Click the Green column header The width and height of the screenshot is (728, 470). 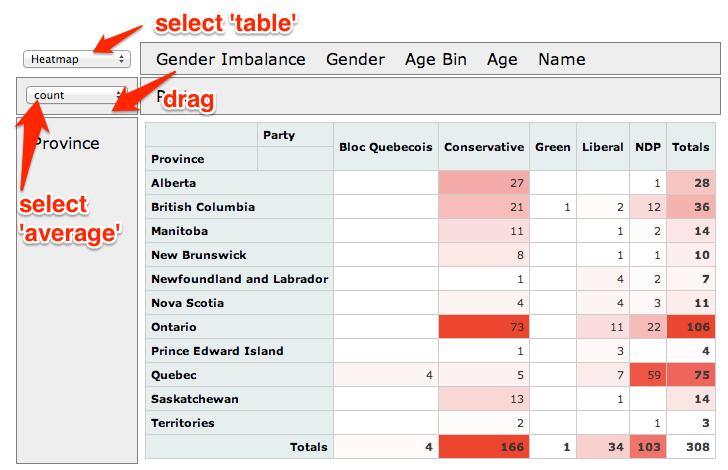tap(553, 147)
